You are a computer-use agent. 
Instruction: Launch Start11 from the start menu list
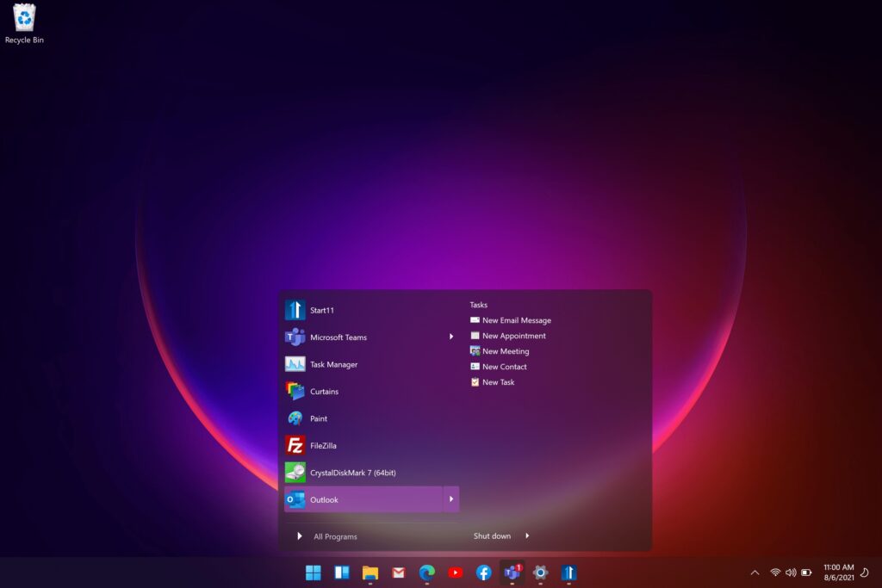point(371,310)
